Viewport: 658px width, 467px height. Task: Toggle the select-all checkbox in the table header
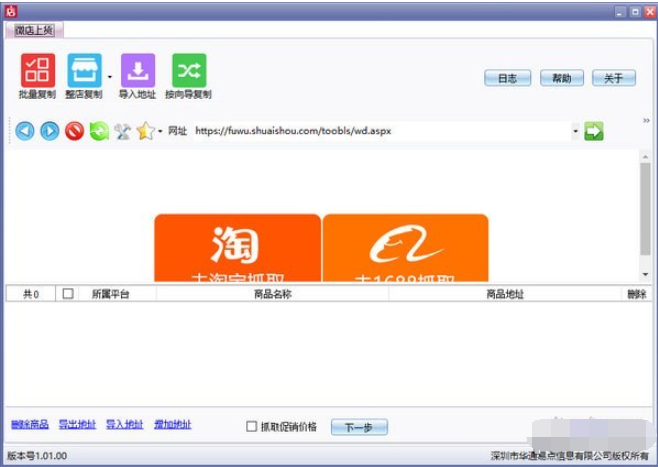68,294
